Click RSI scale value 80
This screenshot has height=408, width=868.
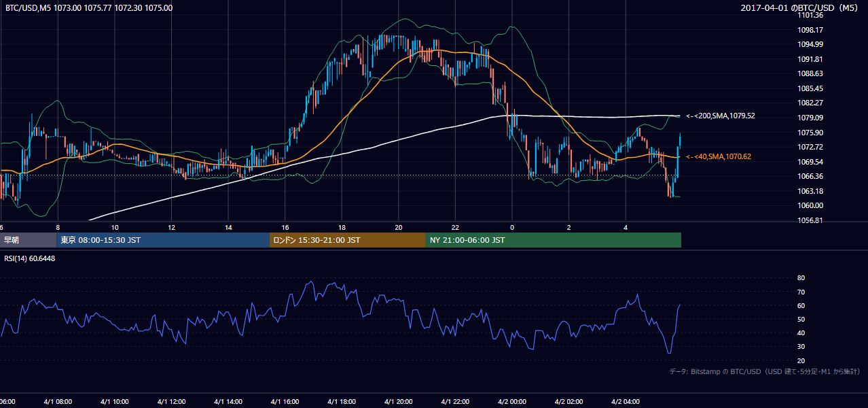801,278
